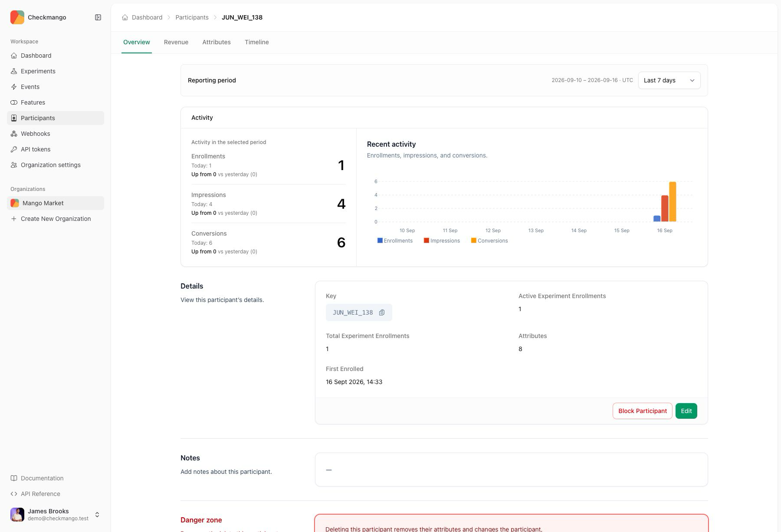Toggle Enrollments series blue legend swatch
781x532 pixels.
point(380,240)
